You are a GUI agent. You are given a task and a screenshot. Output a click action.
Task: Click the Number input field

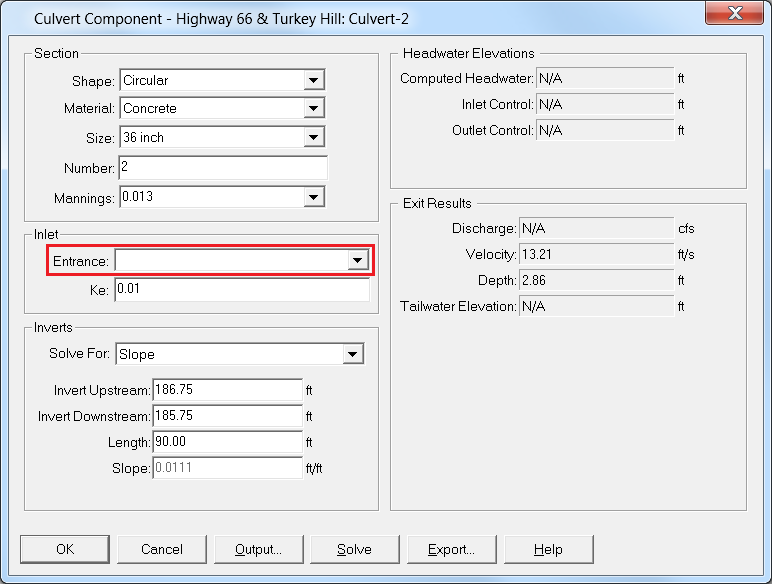(x=223, y=167)
